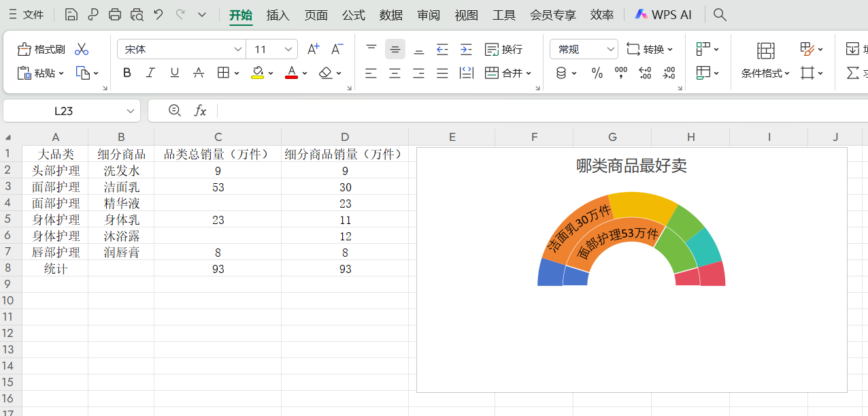
Task: Switch to the 插入 ribbon tab
Action: click(x=278, y=14)
